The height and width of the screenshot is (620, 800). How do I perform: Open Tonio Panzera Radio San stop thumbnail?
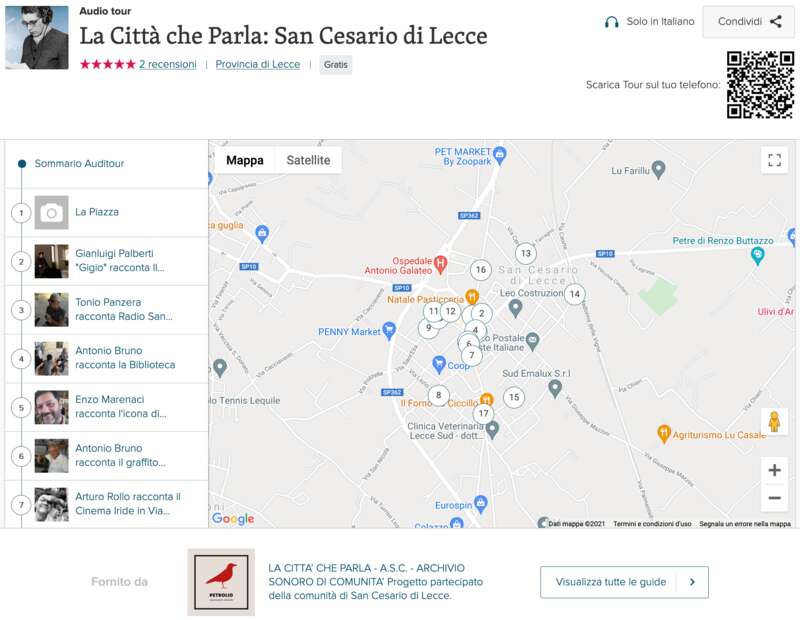pos(52,310)
